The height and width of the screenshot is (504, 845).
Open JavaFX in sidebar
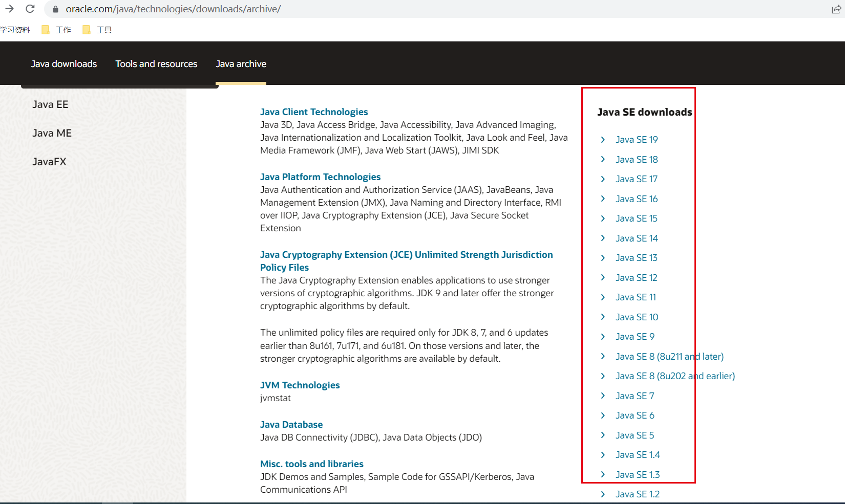tap(49, 162)
